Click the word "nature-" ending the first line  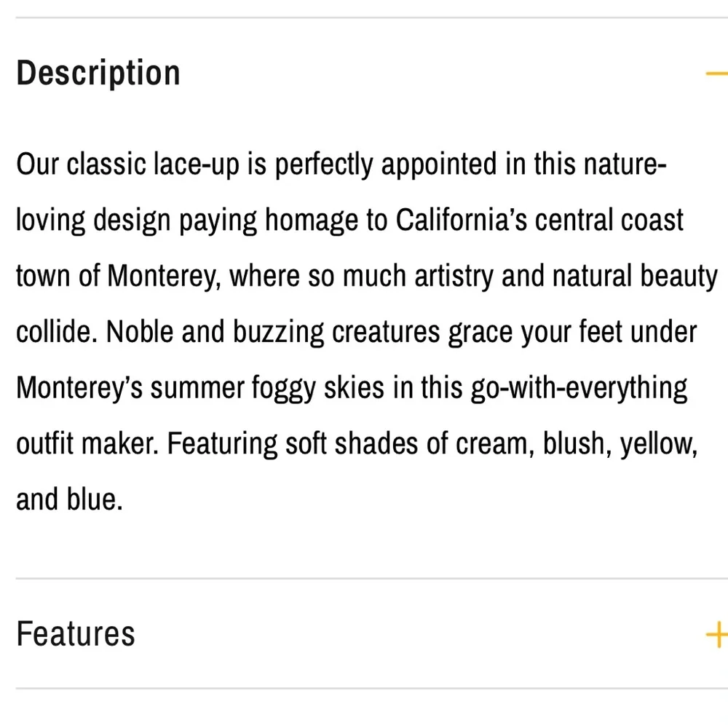[625, 165]
